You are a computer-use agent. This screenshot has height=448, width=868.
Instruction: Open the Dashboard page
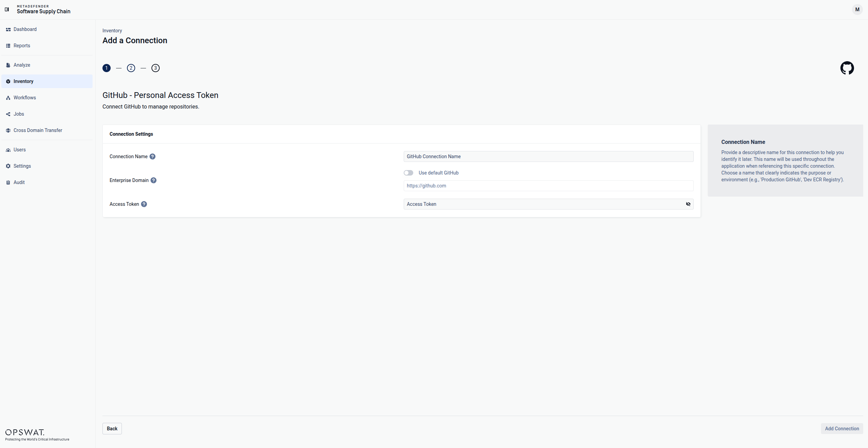47,29
